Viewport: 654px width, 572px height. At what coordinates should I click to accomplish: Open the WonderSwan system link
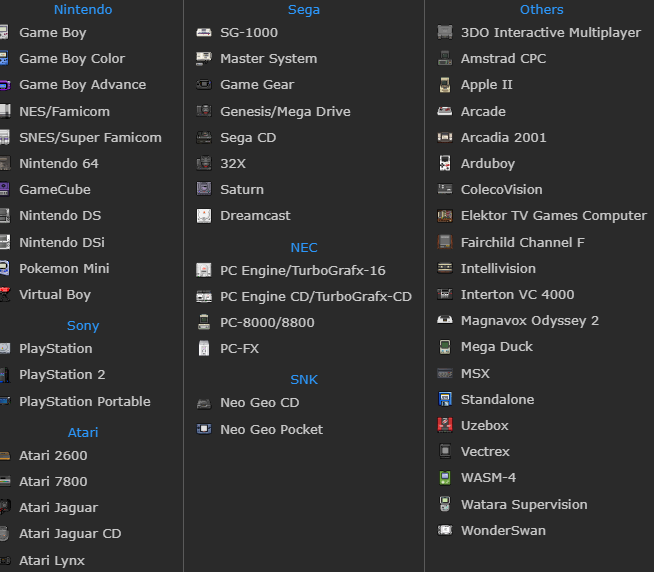coord(503,531)
